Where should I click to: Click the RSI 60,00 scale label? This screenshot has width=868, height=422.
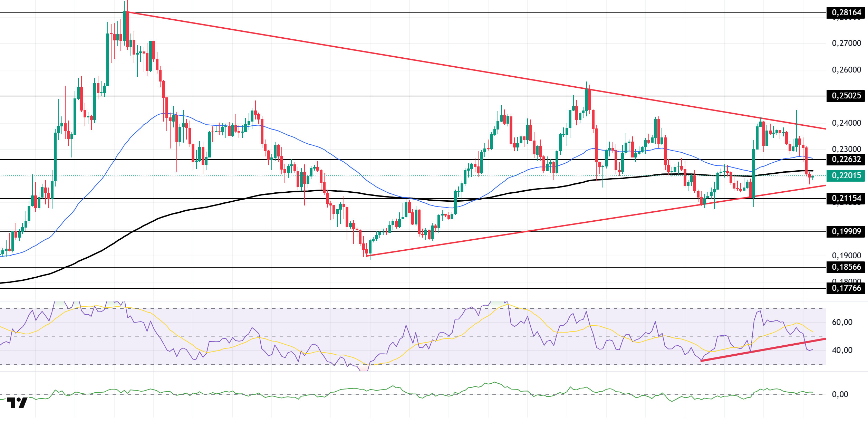[842, 322]
